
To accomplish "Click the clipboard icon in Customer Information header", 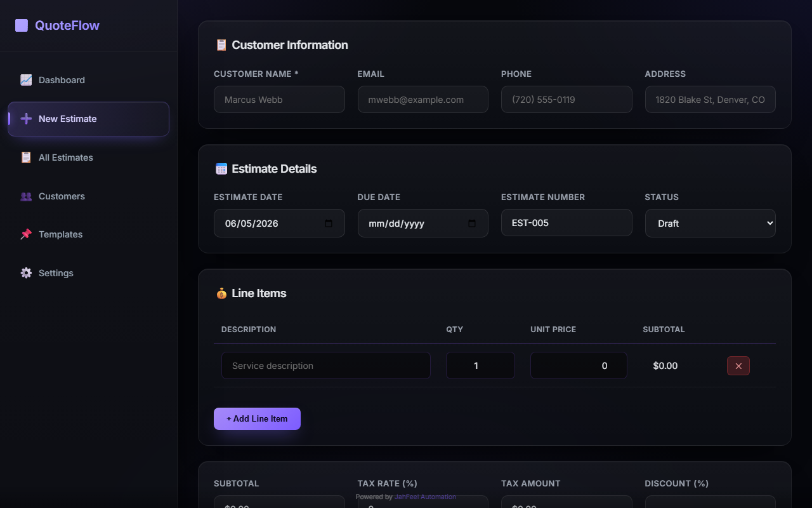I will pyautogui.click(x=221, y=45).
